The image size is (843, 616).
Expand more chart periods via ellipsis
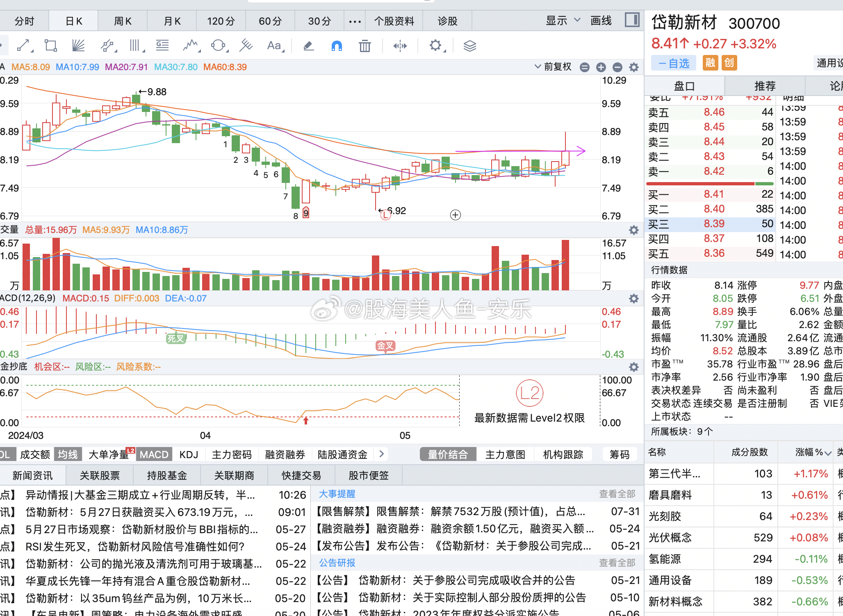(x=354, y=20)
